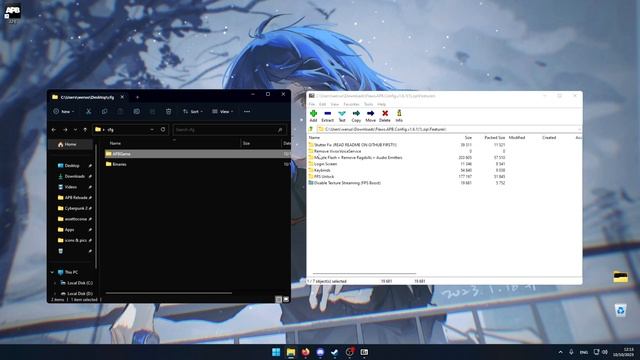This screenshot has width=640, height=360.
Task: Open Desktop in the Explorer sidebar
Action: pyautogui.click(x=73, y=166)
